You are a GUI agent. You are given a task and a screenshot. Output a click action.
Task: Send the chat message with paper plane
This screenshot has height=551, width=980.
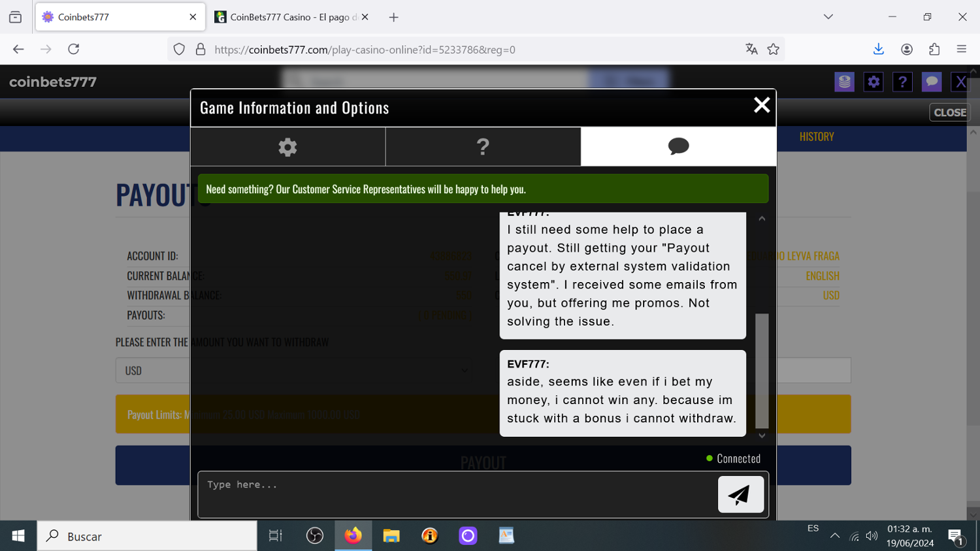click(740, 494)
